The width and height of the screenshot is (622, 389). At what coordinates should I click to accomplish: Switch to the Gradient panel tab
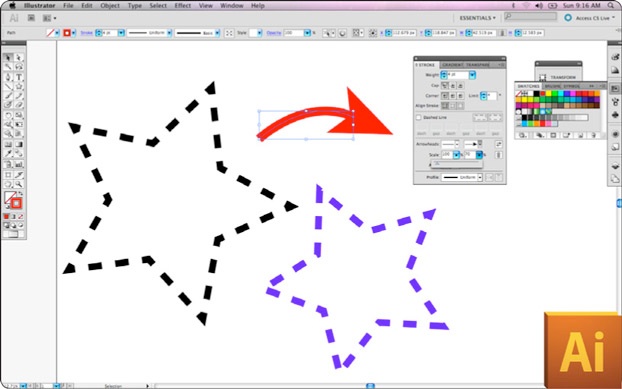click(x=452, y=65)
